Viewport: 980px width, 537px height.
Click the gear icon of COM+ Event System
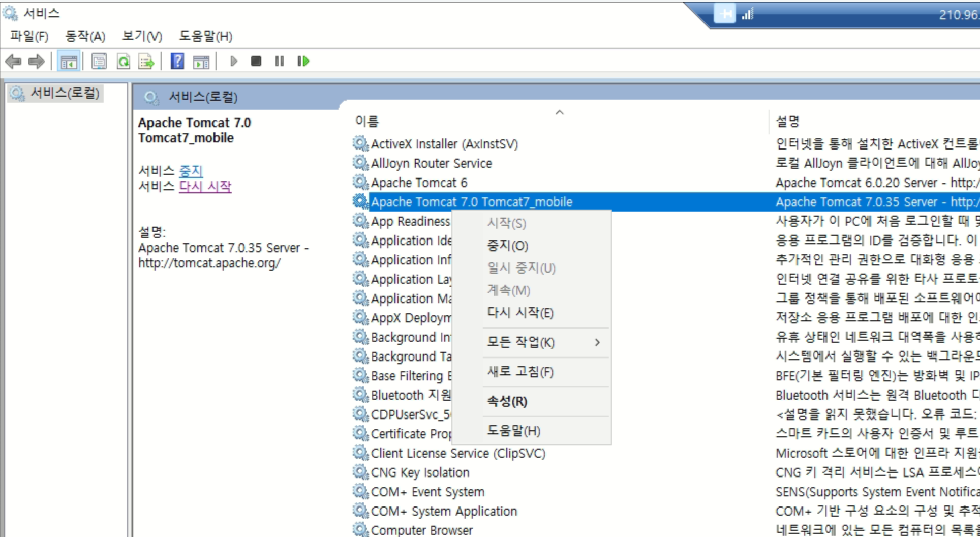(360, 492)
